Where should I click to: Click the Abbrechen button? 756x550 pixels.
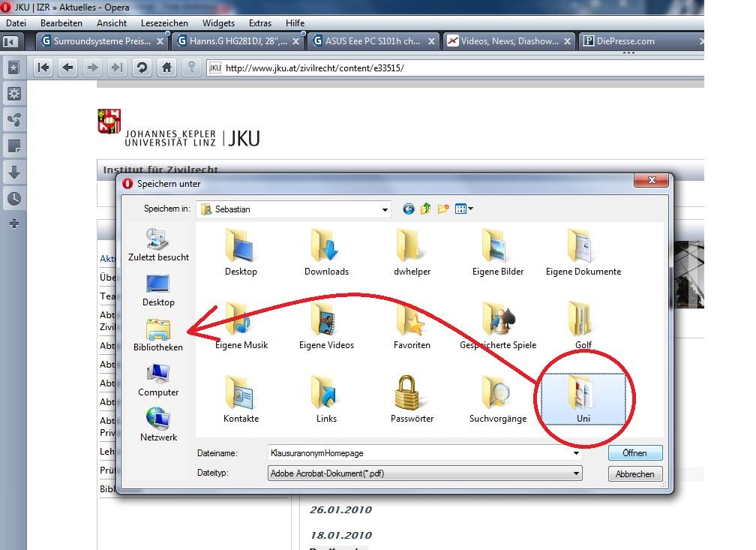(x=635, y=474)
